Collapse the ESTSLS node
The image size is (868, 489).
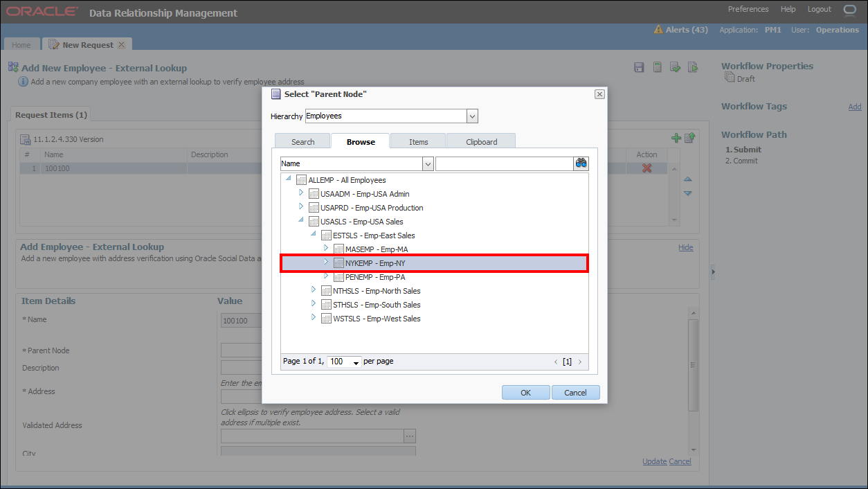coord(314,234)
